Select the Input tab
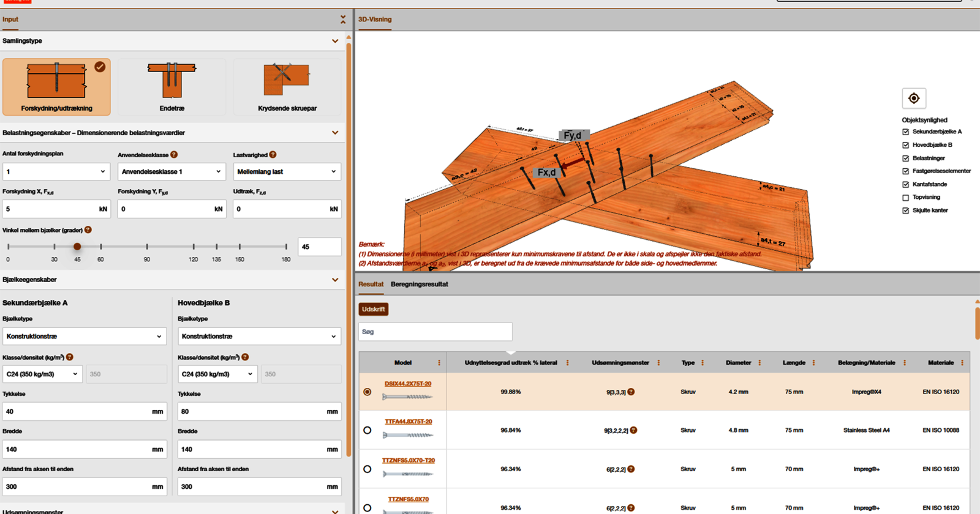 pyautogui.click(x=10, y=20)
